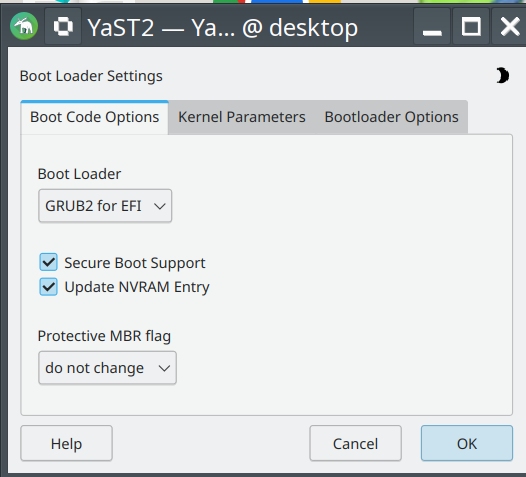Switch theme using the moon icon
526x477 pixels.
click(502, 75)
